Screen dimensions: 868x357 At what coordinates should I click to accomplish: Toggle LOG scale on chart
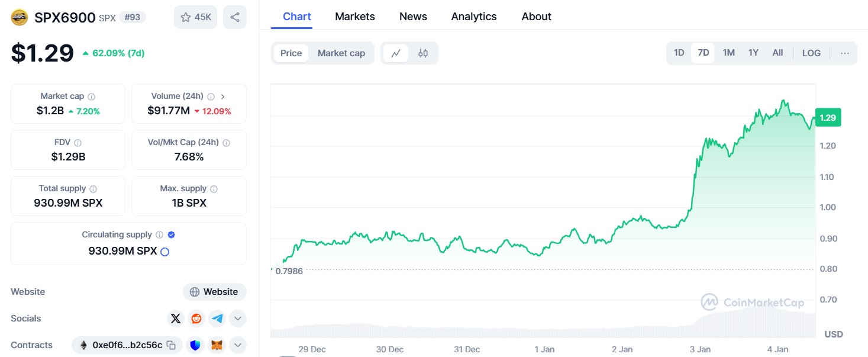(811, 53)
